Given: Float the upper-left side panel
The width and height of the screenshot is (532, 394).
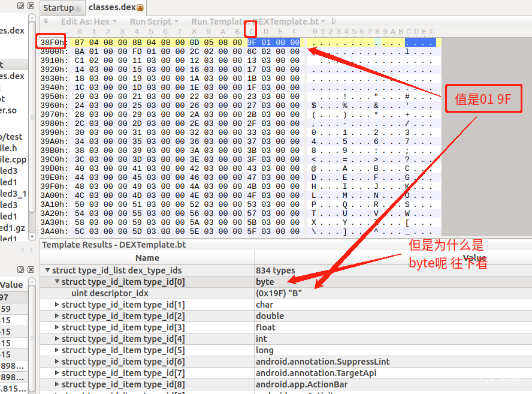Looking at the screenshot, I should coord(21,6).
